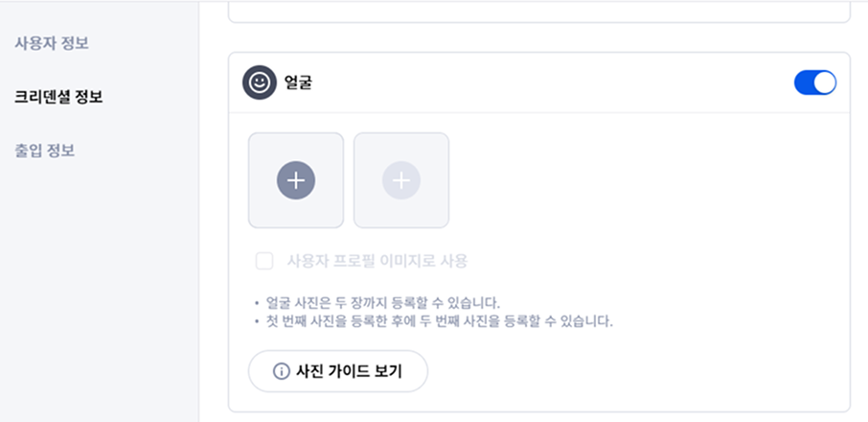This screenshot has height=422, width=868.
Task: Click the plus icon in the first photo slot
Action: pos(296,180)
